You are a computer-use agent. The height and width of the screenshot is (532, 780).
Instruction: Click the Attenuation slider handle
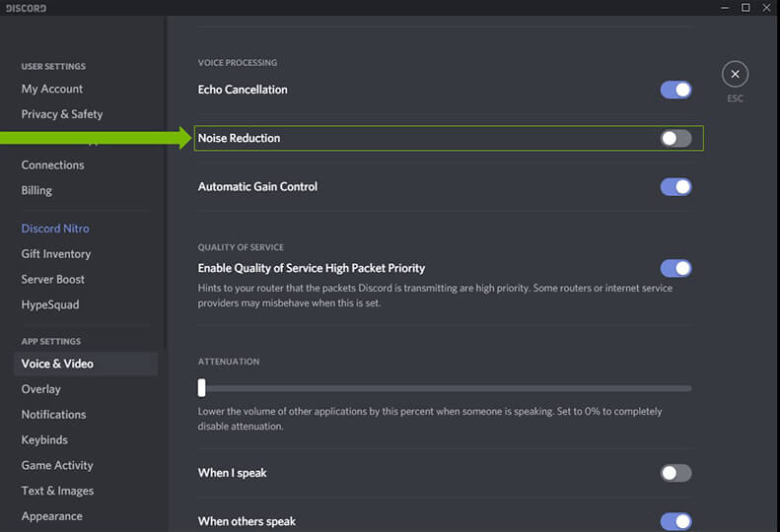(x=201, y=387)
